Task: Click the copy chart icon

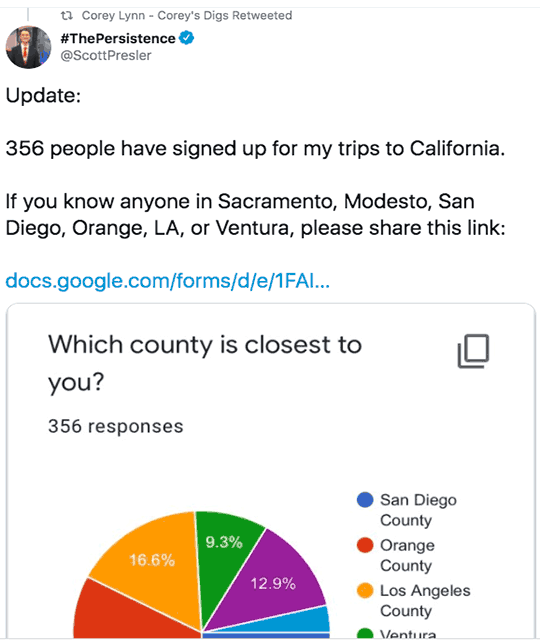Action: point(473,351)
